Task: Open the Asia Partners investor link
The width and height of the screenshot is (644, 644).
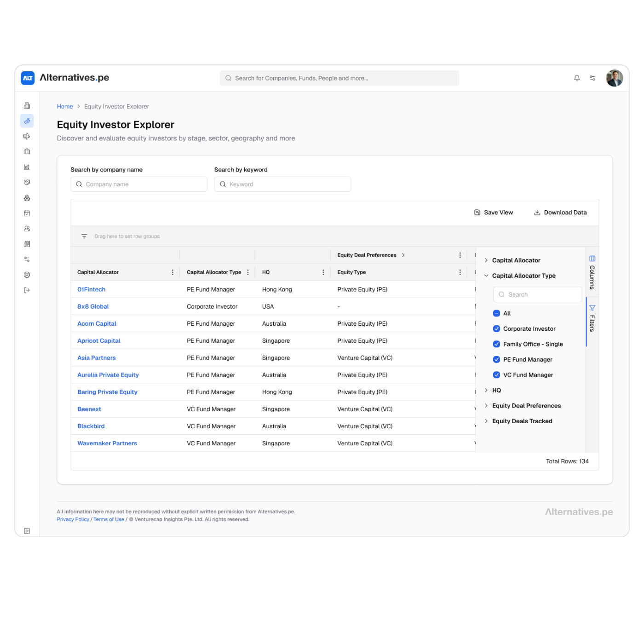Action: tap(97, 358)
